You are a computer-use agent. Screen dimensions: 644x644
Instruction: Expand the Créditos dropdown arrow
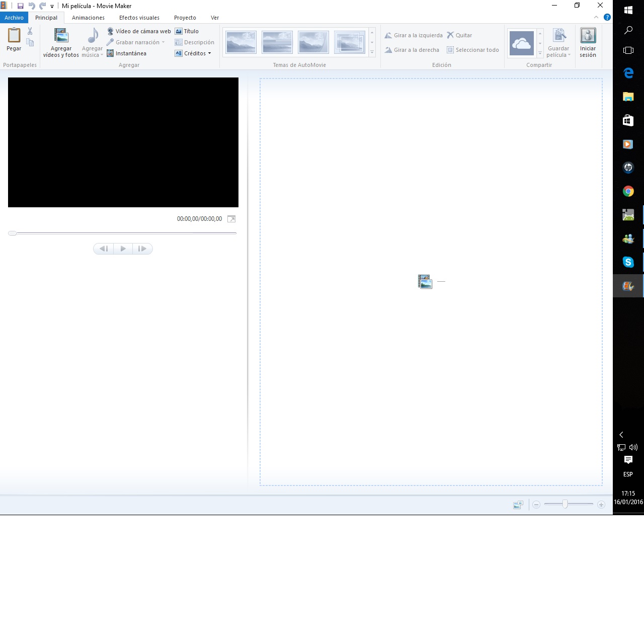coord(210,53)
